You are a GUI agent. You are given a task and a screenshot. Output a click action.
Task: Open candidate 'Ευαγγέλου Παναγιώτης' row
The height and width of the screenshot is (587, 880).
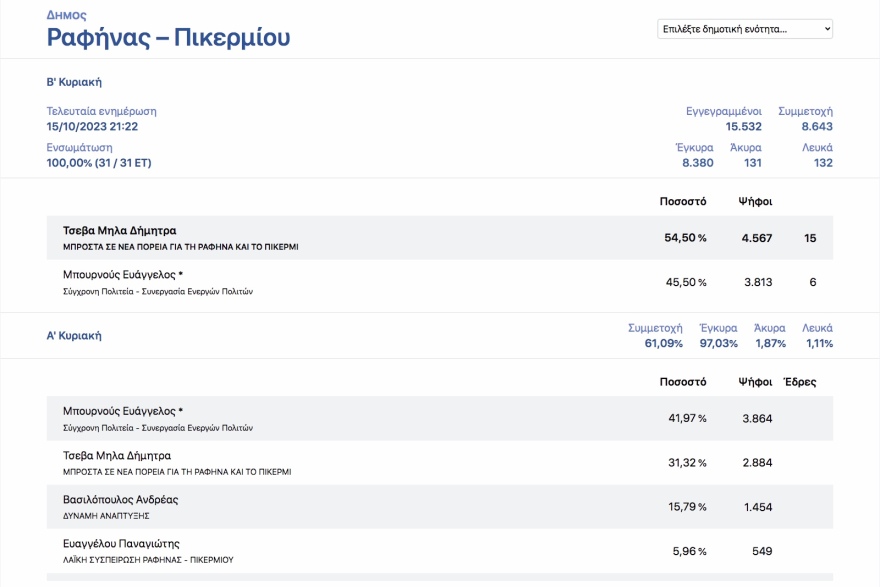[x=121, y=543]
